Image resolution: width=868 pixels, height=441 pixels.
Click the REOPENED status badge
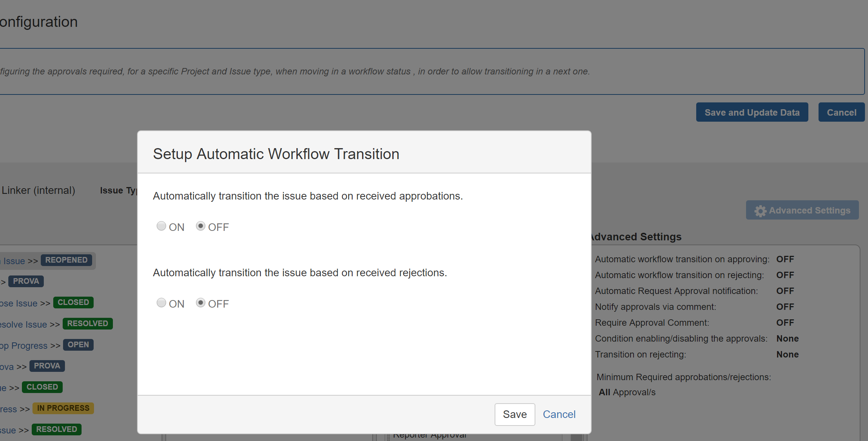click(x=66, y=260)
